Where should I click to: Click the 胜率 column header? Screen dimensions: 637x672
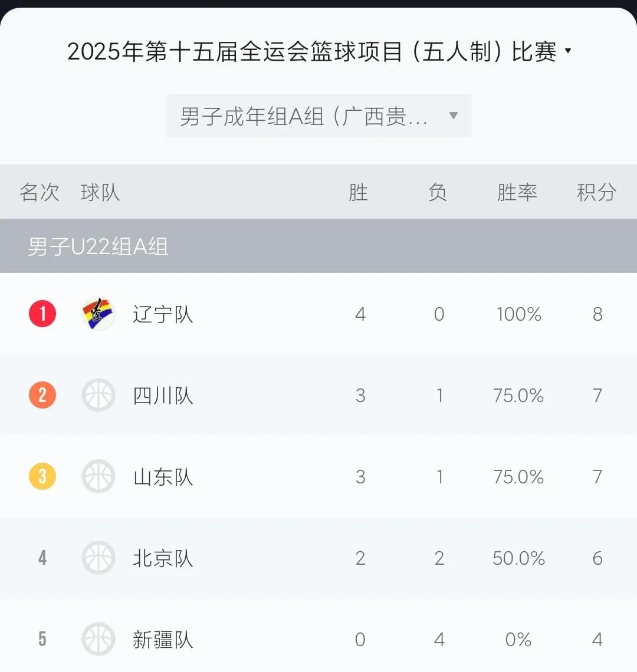(517, 192)
